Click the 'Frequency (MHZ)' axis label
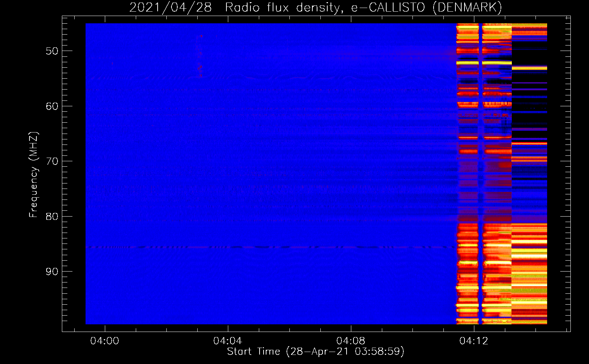The height and width of the screenshot is (364, 589). (33, 175)
